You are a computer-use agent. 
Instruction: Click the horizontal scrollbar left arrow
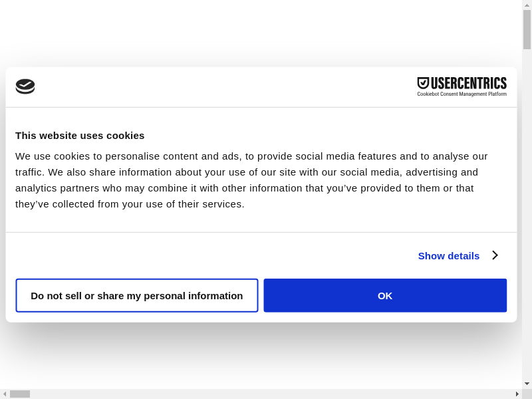pyautogui.click(x=5, y=394)
